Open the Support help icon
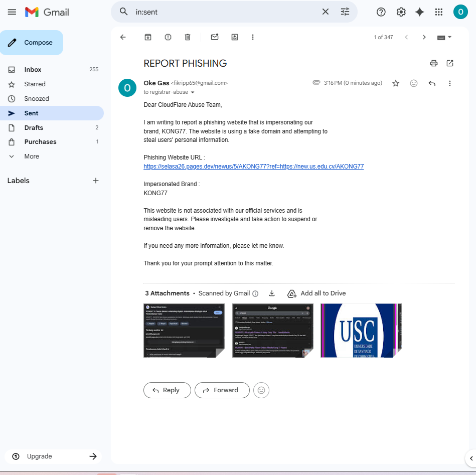Image resolution: width=476 pixels, height=475 pixels. point(381,12)
